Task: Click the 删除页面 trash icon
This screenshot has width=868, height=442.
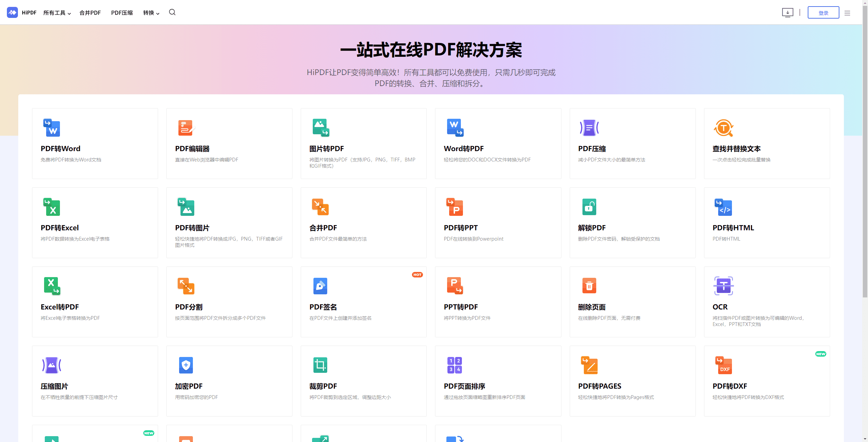Action: (x=589, y=286)
